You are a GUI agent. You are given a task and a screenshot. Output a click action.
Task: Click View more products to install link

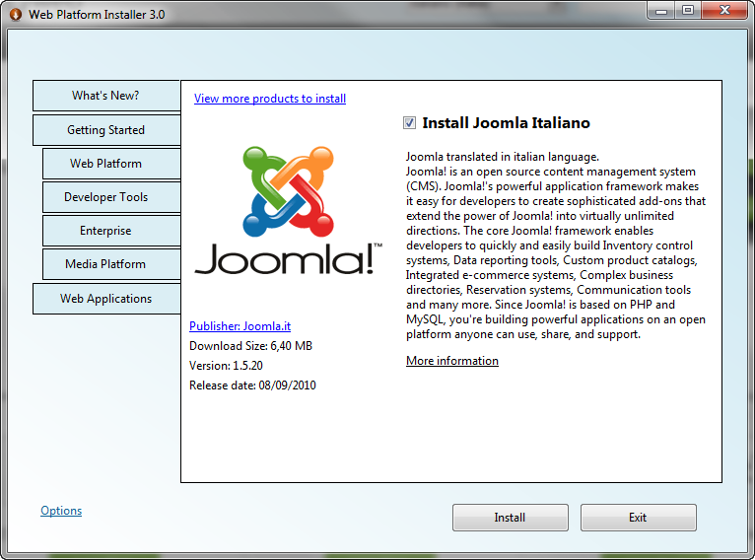pos(270,99)
